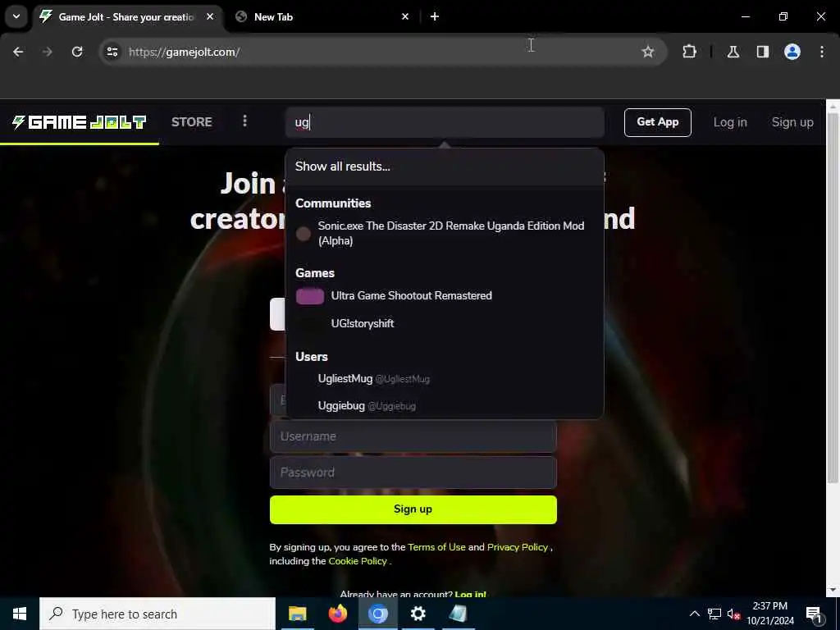Open the notification center icon
This screenshot has width=840, height=630.
click(814, 614)
